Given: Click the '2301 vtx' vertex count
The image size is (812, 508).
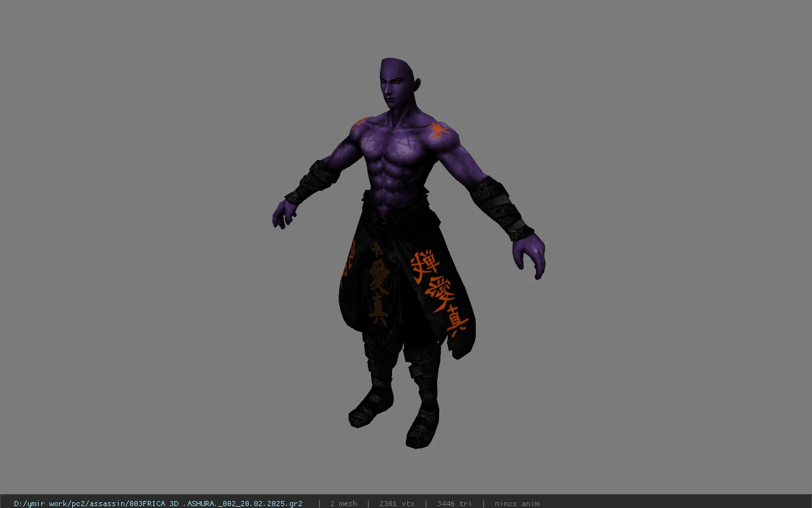Looking at the screenshot, I should [x=396, y=504].
